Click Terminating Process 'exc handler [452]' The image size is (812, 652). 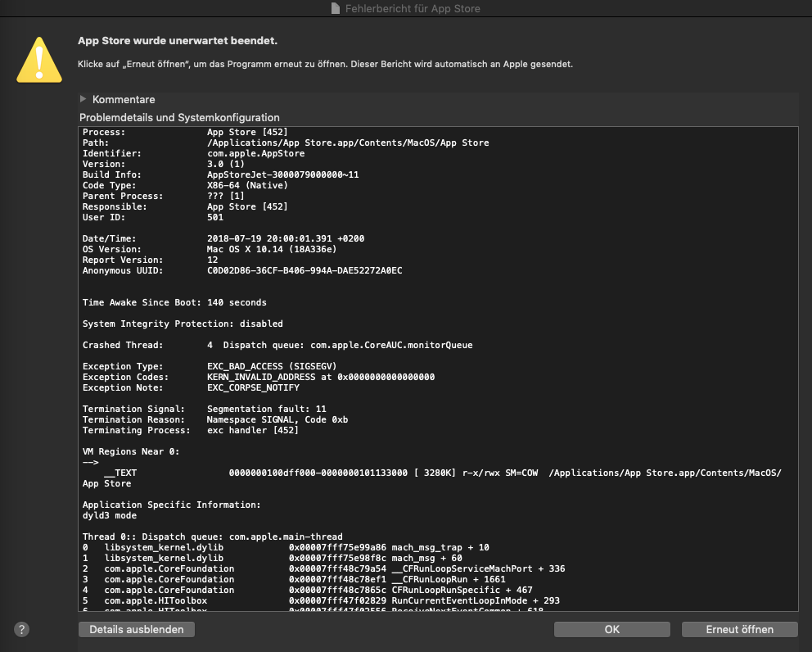click(253, 430)
